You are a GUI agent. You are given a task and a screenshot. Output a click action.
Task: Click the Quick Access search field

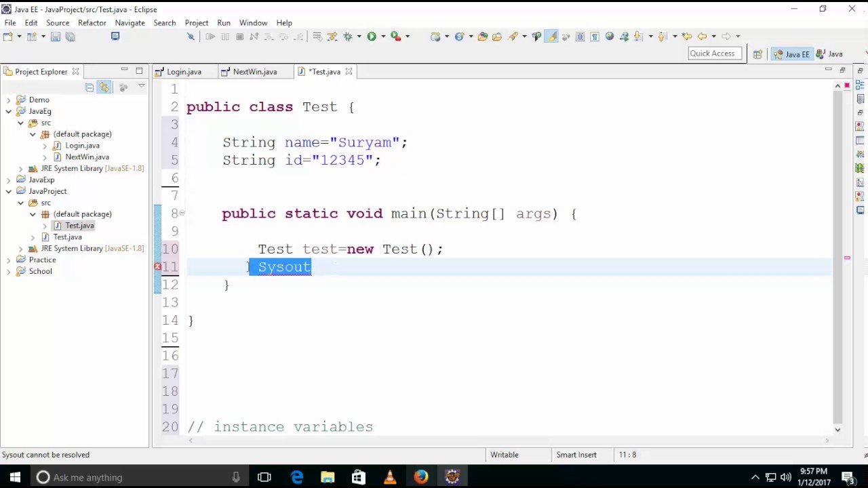(714, 54)
